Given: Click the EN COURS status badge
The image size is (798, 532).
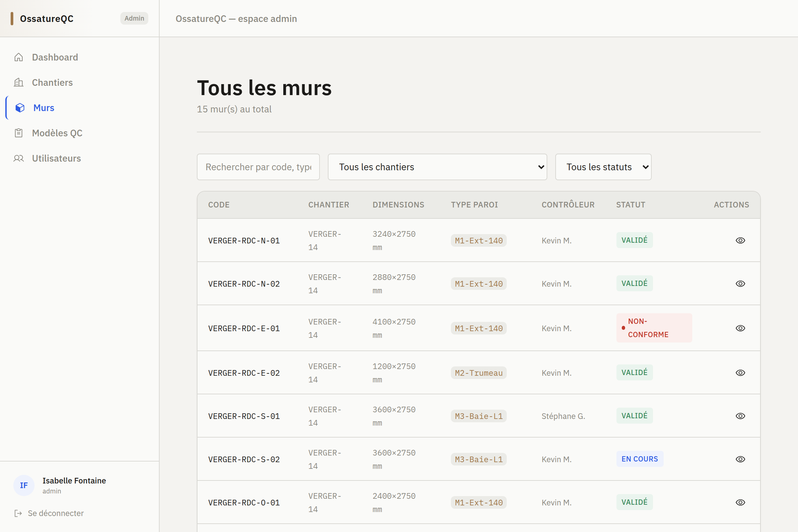Looking at the screenshot, I should [639, 459].
